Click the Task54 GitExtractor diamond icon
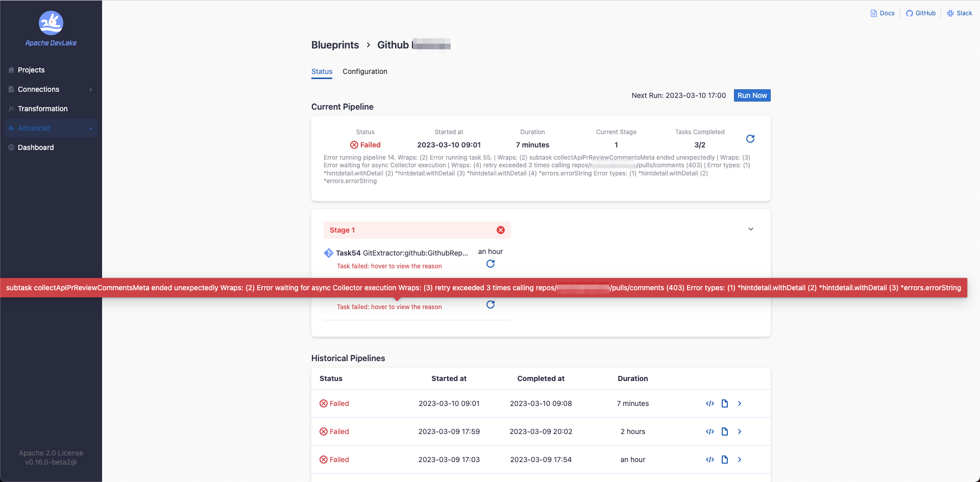 (x=328, y=253)
